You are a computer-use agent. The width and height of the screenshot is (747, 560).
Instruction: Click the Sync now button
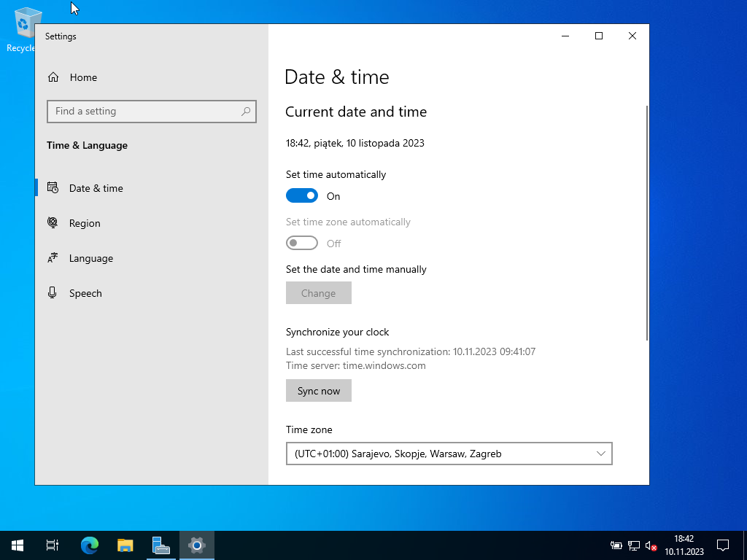pos(319,391)
